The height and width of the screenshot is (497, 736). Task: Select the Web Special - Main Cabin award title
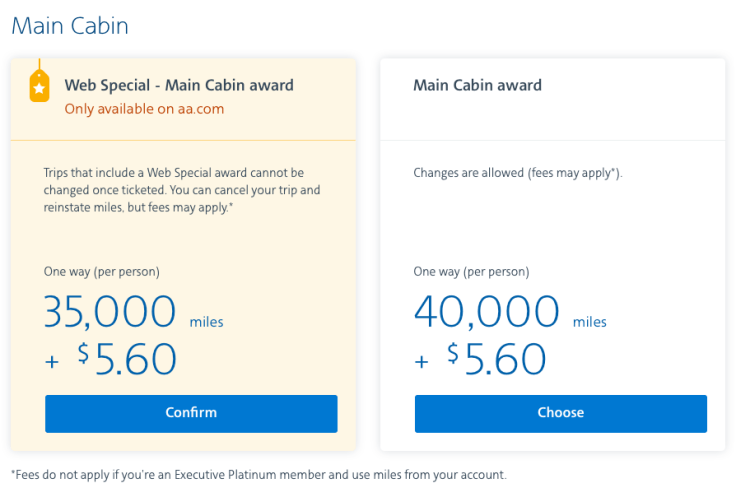[179, 85]
